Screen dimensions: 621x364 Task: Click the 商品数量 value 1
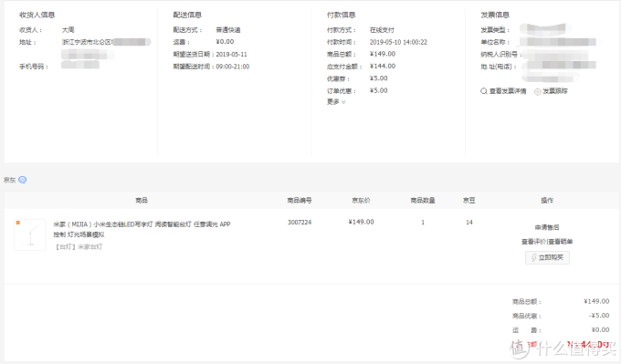click(423, 223)
